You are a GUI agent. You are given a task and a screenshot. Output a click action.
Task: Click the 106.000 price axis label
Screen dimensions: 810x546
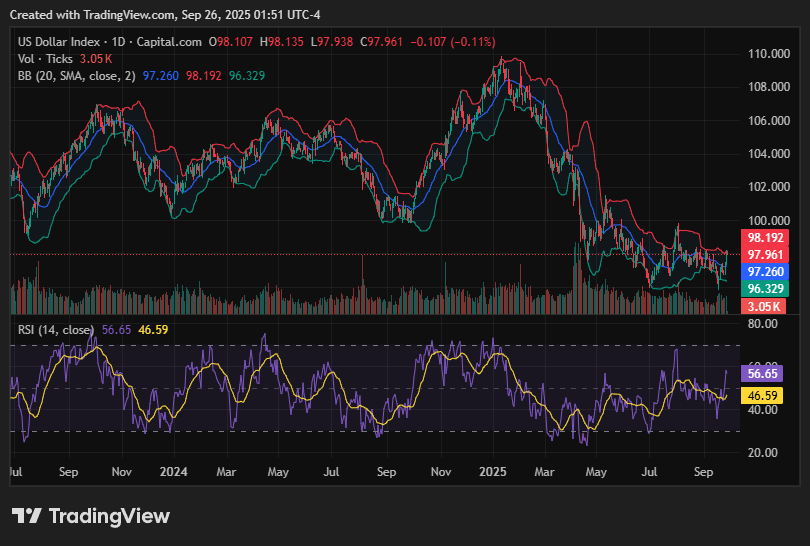tap(769, 120)
